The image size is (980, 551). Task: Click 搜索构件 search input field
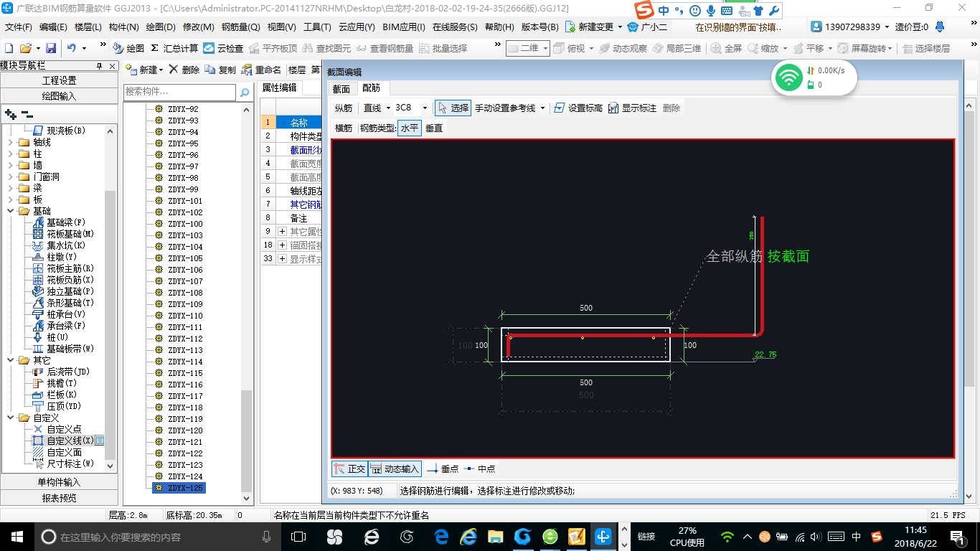click(179, 92)
